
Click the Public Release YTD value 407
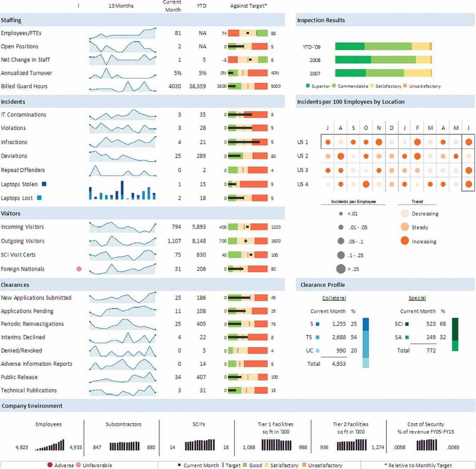click(201, 377)
